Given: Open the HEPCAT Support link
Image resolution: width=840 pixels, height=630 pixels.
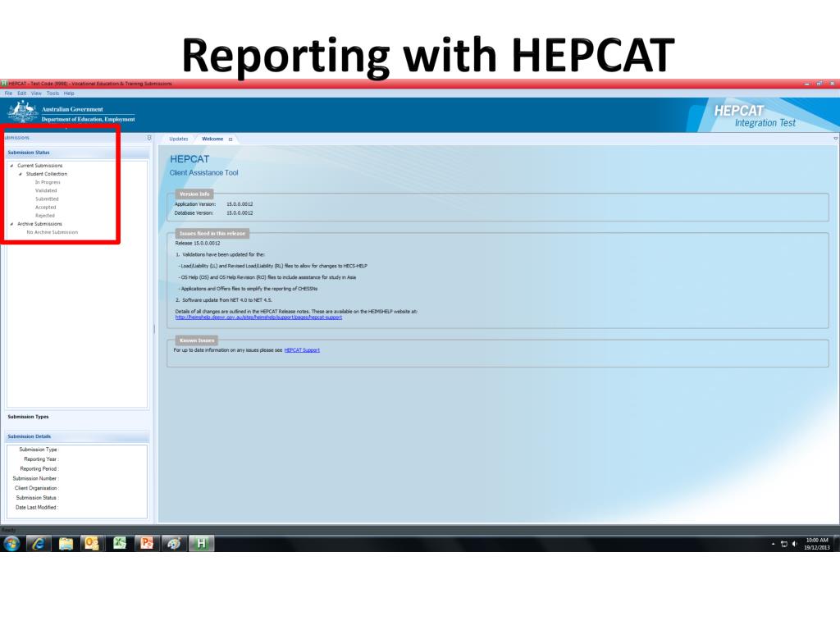Looking at the screenshot, I should (x=302, y=350).
